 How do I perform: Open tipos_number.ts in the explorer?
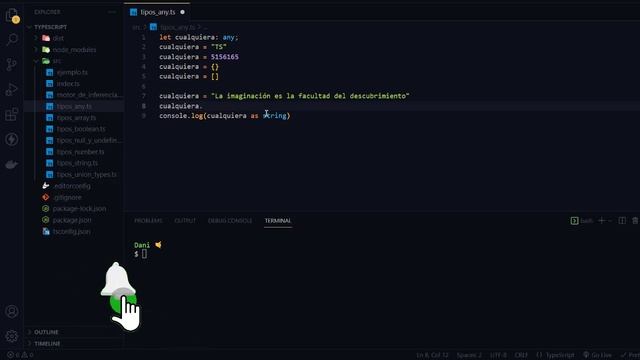click(x=80, y=152)
